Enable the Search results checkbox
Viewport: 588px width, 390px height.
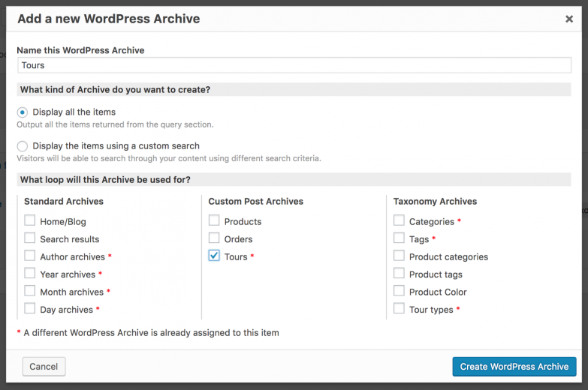tap(29, 238)
